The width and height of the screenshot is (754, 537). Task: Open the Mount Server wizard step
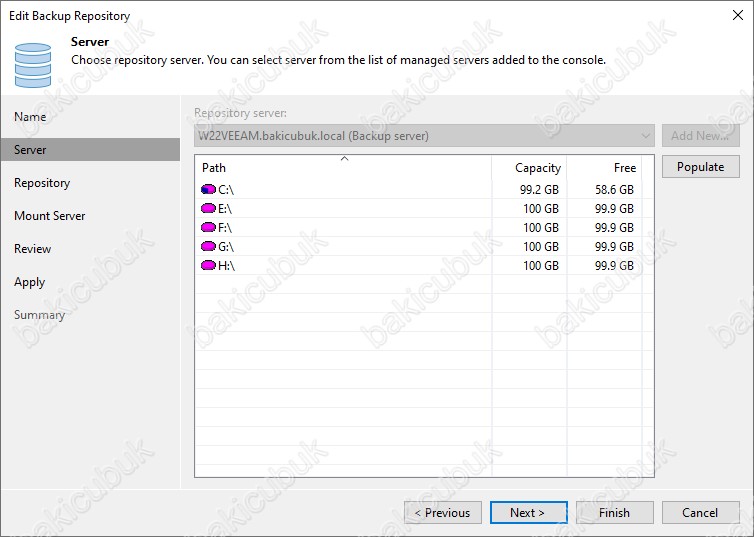[50, 216]
